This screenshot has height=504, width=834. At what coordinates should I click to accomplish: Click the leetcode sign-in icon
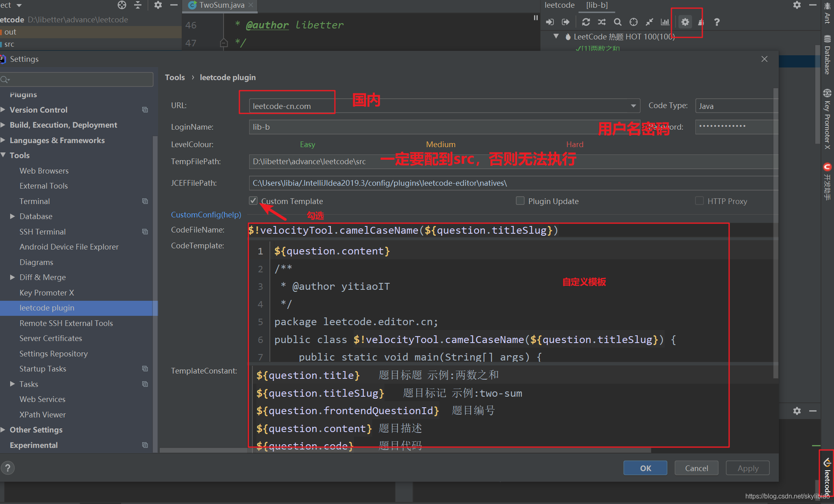[549, 22]
